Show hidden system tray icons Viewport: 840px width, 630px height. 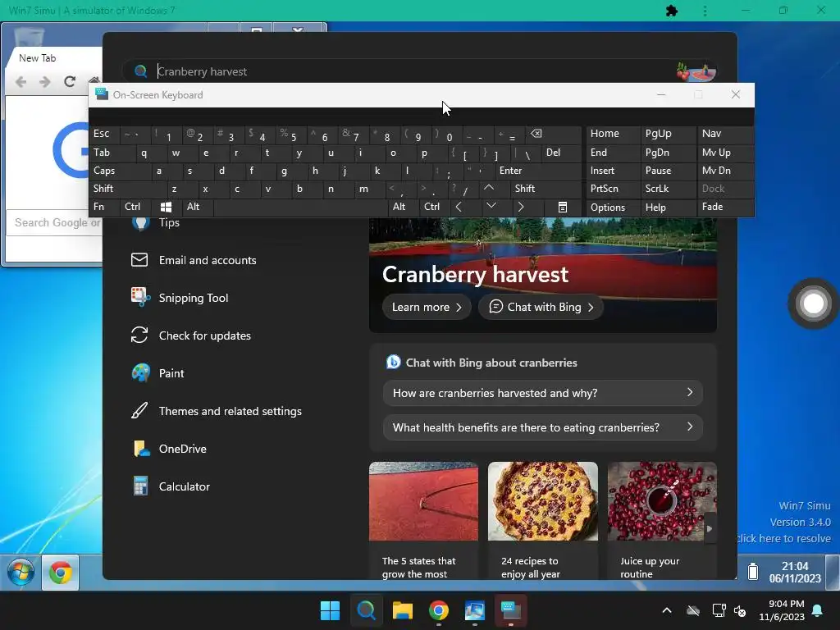[667, 610]
